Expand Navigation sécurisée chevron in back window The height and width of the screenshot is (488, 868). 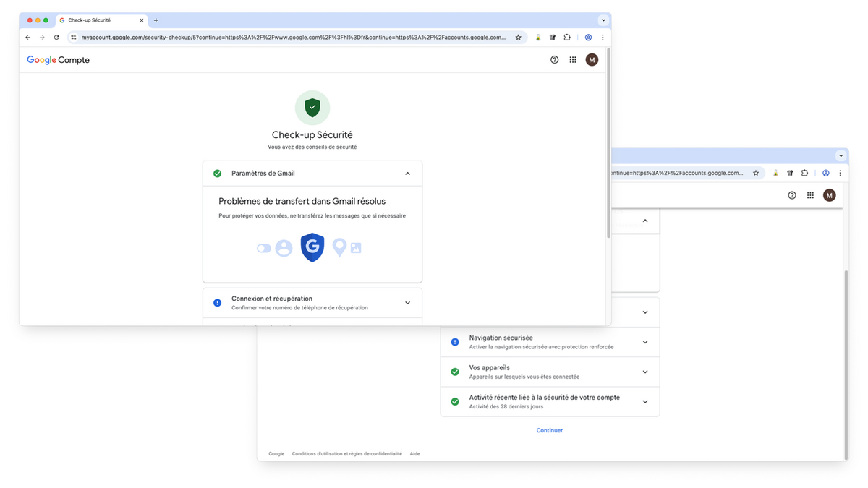[645, 342]
